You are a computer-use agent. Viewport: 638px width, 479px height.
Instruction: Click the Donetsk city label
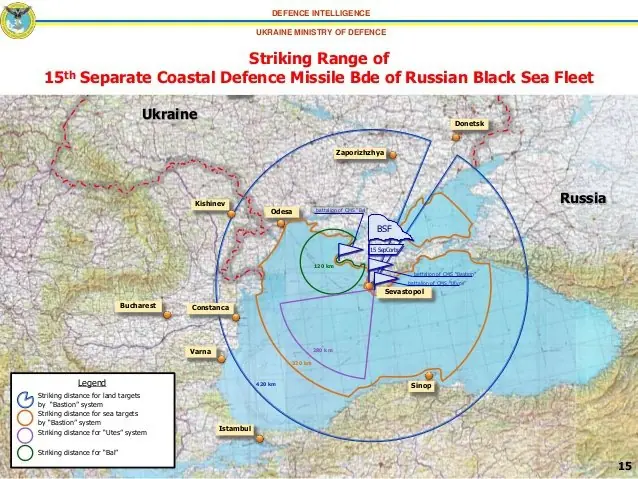(469, 124)
